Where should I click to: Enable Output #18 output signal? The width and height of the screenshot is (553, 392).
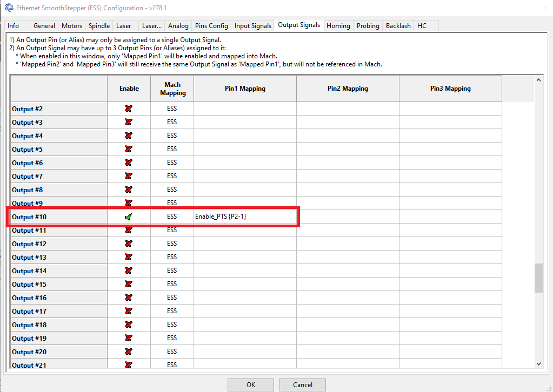pos(129,324)
